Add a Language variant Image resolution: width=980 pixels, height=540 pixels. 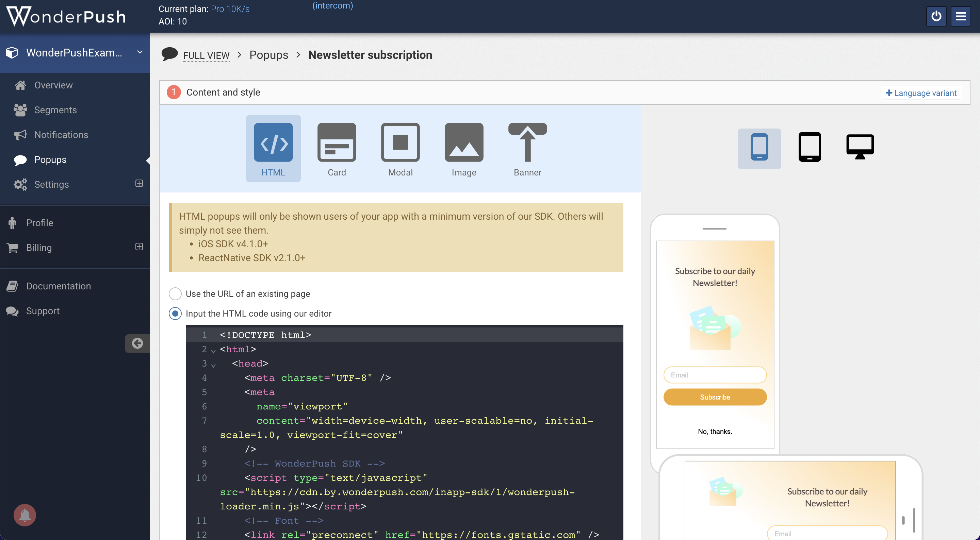[921, 93]
